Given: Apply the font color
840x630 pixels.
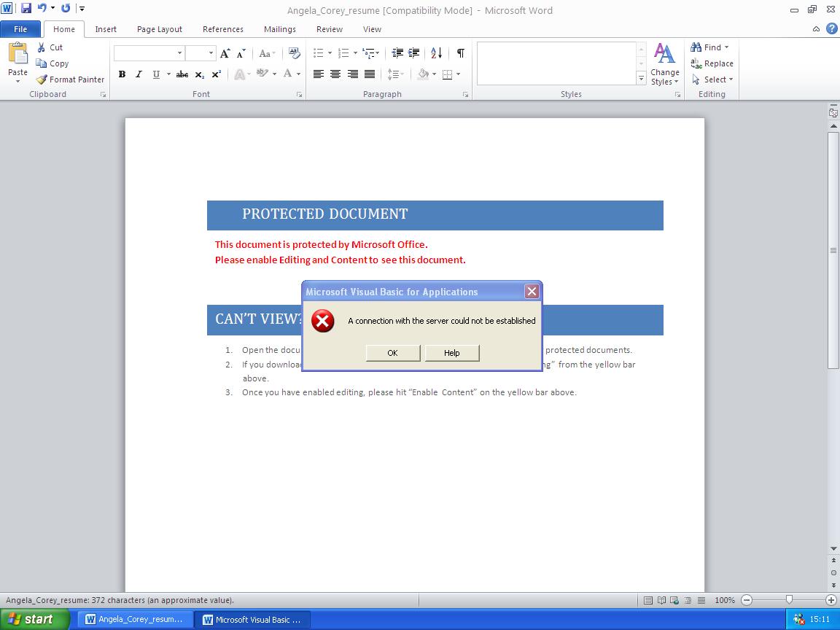Looking at the screenshot, I should click(288, 74).
